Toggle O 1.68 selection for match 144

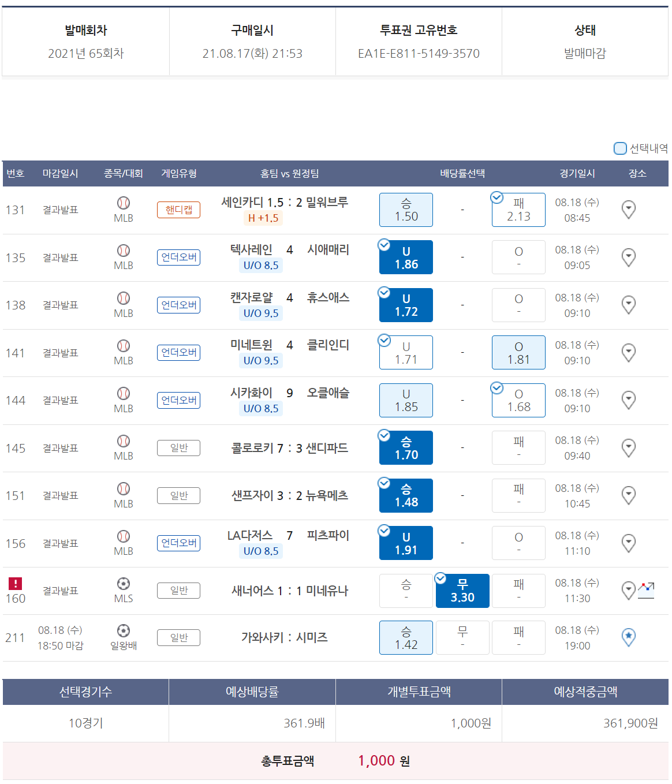click(x=518, y=400)
